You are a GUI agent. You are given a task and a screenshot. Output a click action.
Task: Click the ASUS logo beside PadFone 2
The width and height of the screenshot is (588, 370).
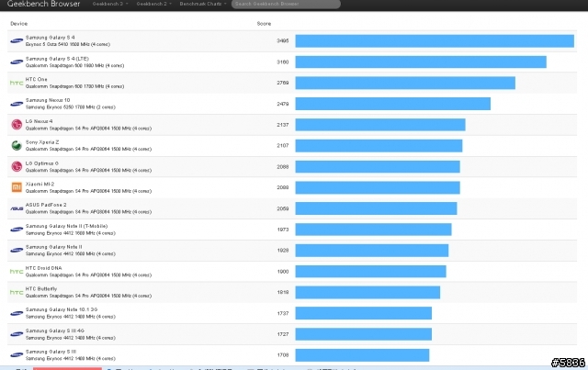pos(17,208)
